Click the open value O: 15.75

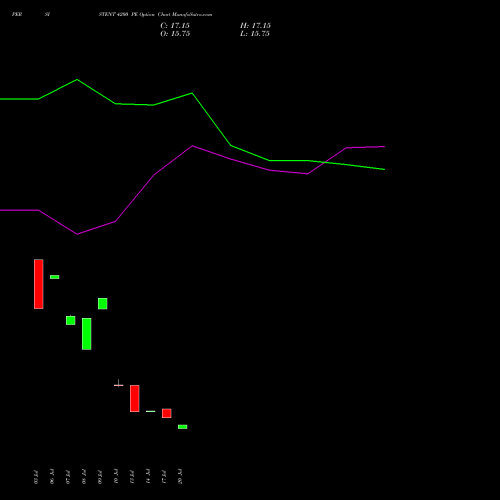[x=175, y=34]
